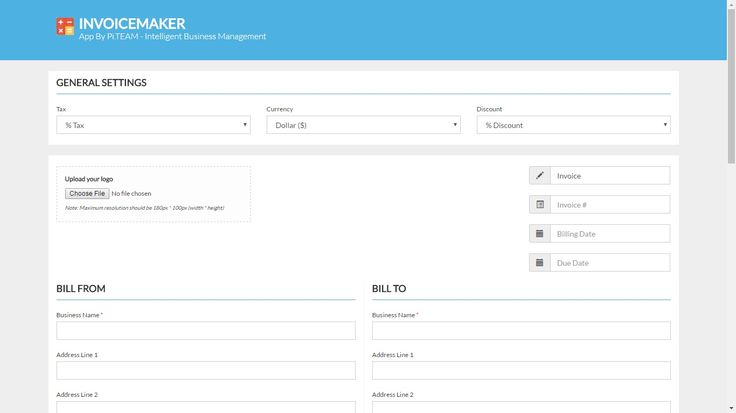Click Bill From Address Line 2 field
The height and width of the screenshot is (413, 736).
tap(206, 407)
